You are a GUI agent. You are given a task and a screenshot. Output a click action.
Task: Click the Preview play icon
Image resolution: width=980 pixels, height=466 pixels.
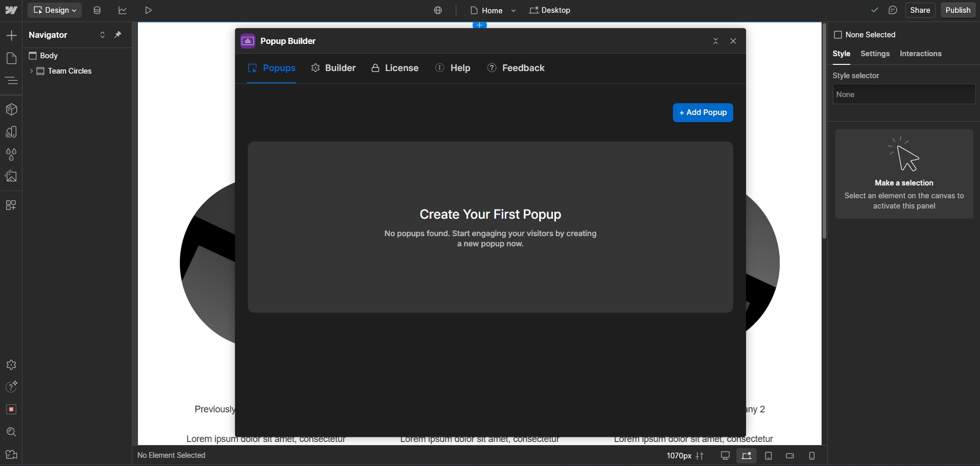tap(148, 10)
